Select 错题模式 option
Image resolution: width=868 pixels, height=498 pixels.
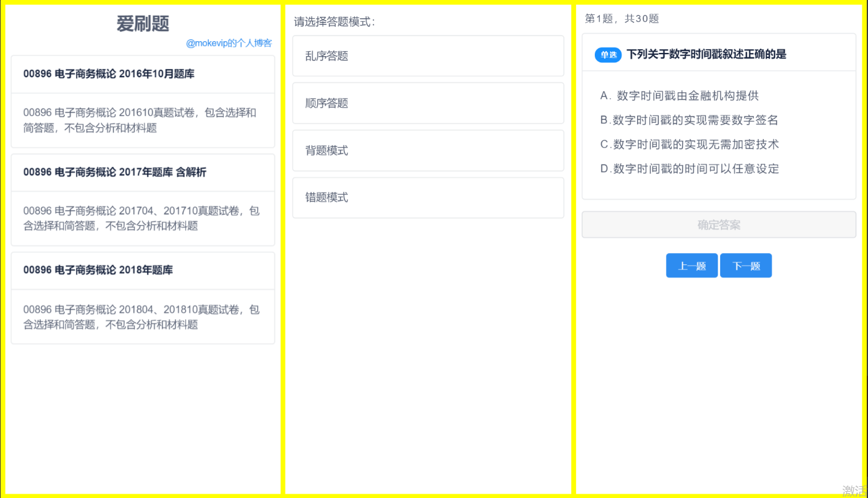(x=428, y=198)
